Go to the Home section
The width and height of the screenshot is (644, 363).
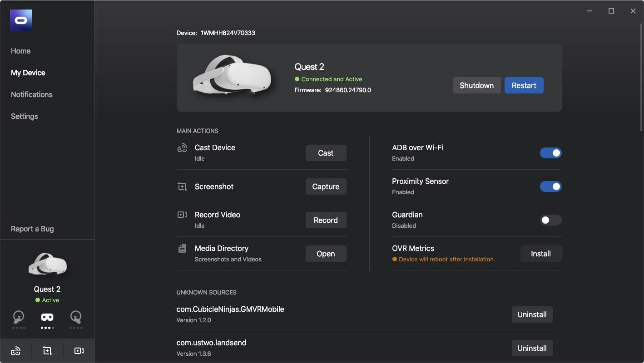coord(21,51)
